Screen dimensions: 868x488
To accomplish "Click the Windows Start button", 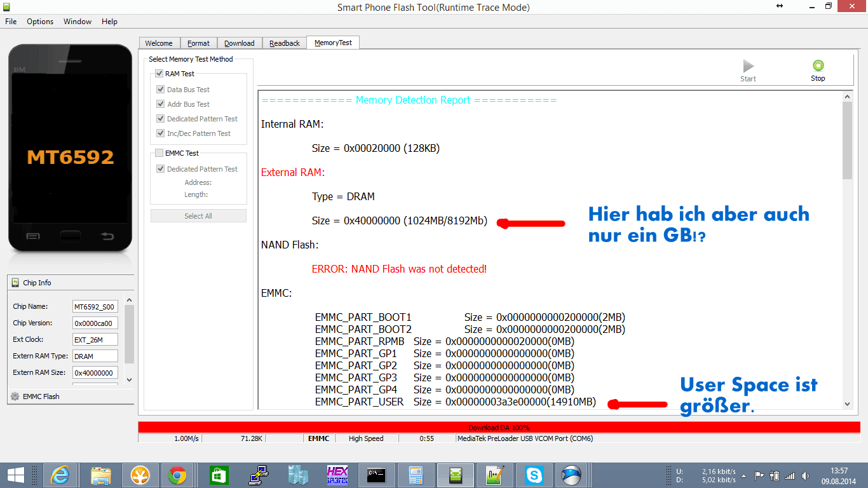I will click(16, 475).
